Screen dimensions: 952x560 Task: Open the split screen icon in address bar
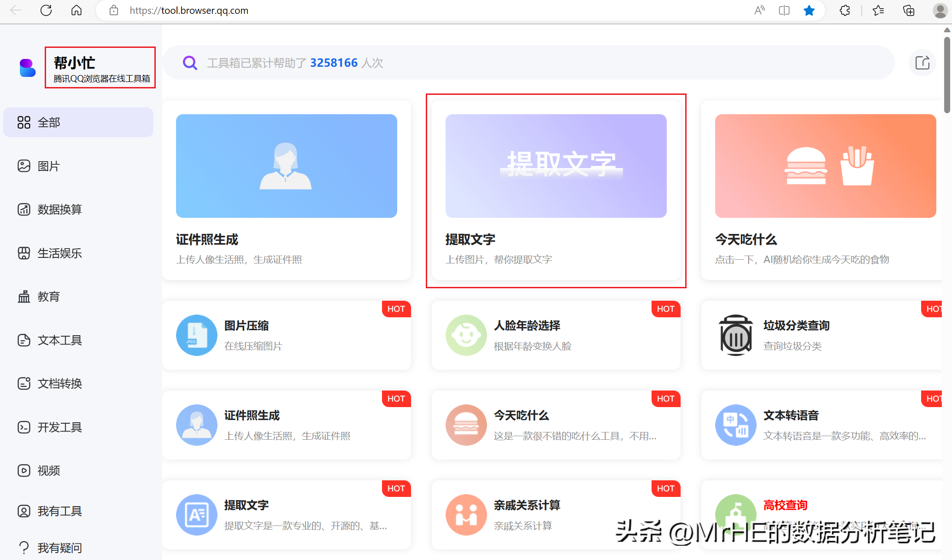pos(784,10)
